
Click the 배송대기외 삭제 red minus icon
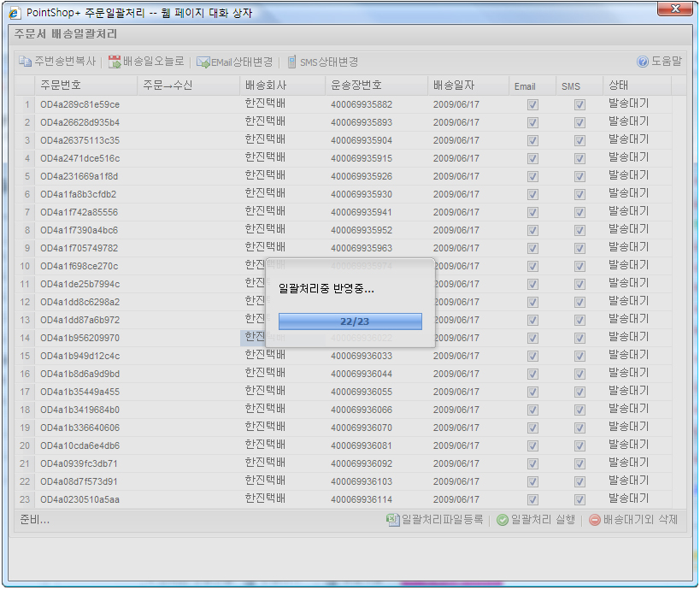595,520
